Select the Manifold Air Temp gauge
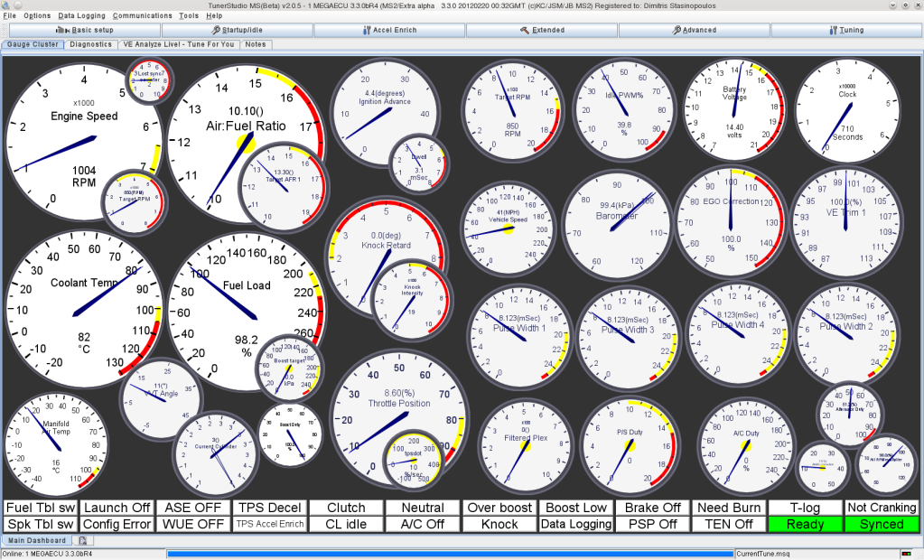The image size is (924, 560). coord(57,445)
